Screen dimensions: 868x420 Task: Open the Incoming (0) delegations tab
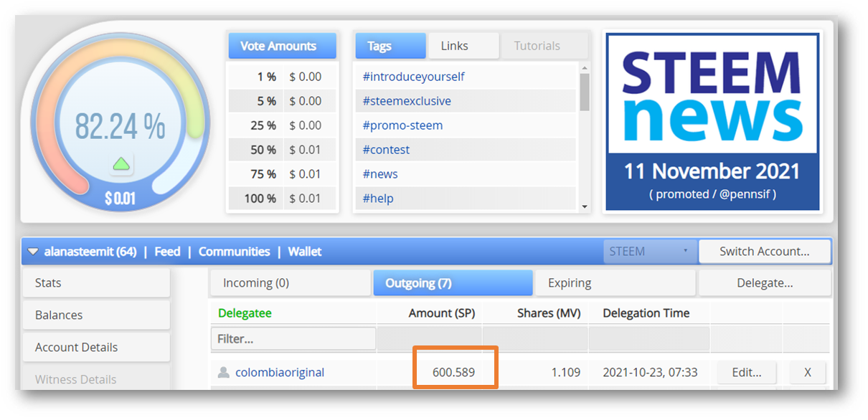(x=290, y=282)
